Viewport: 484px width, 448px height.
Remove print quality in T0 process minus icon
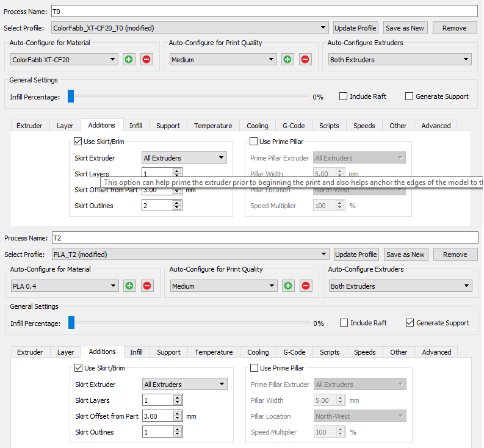click(x=305, y=59)
